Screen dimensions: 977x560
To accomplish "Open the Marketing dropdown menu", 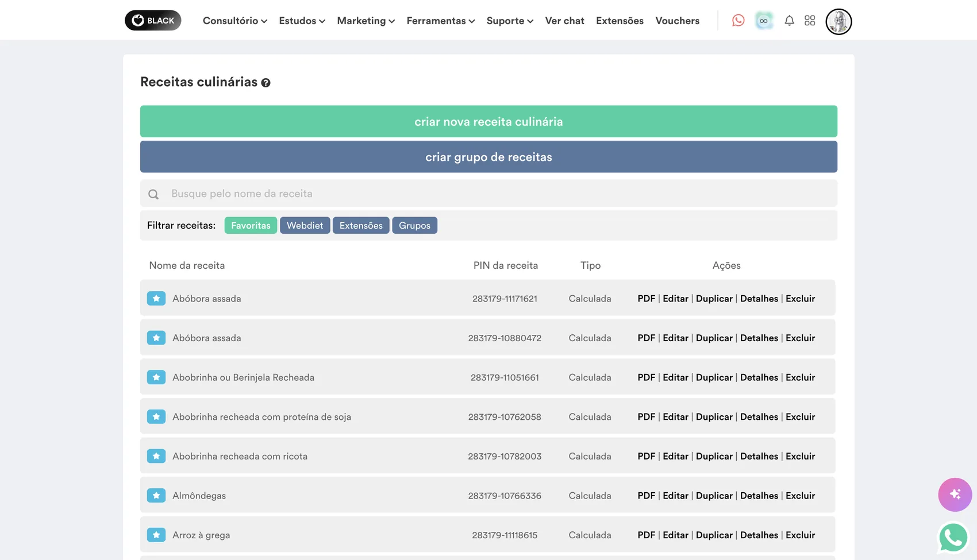I will pyautogui.click(x=366, y=21).
